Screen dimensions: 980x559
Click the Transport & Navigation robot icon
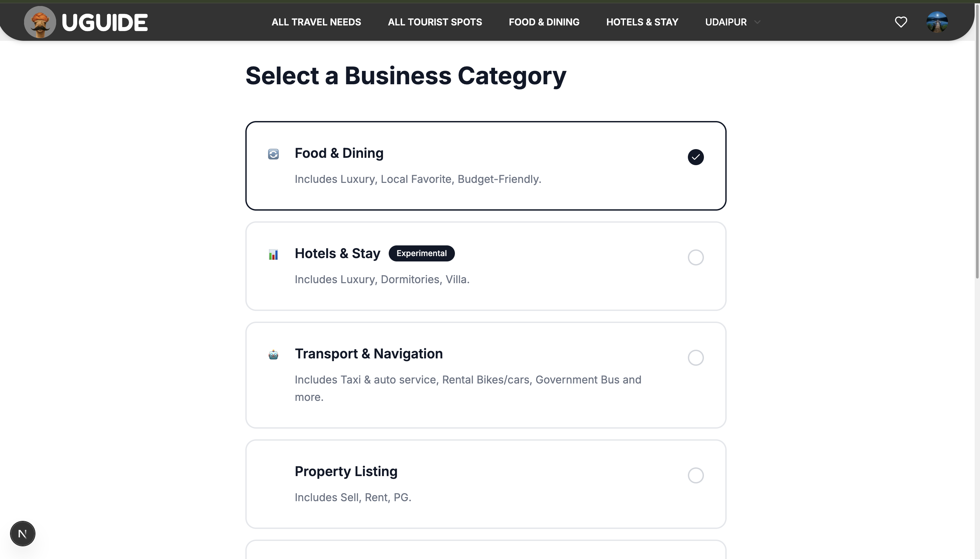tap(273, 355)
